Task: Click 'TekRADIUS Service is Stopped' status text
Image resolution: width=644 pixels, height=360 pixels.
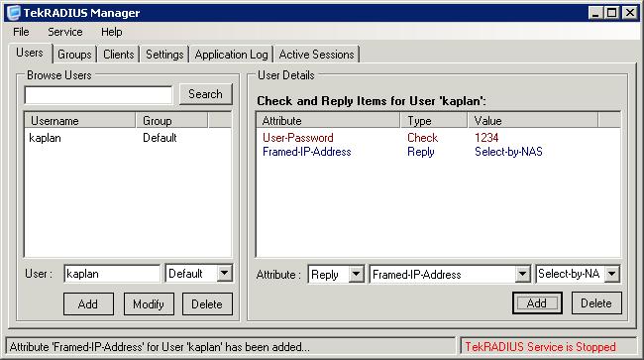Action: tap(540, 347)
